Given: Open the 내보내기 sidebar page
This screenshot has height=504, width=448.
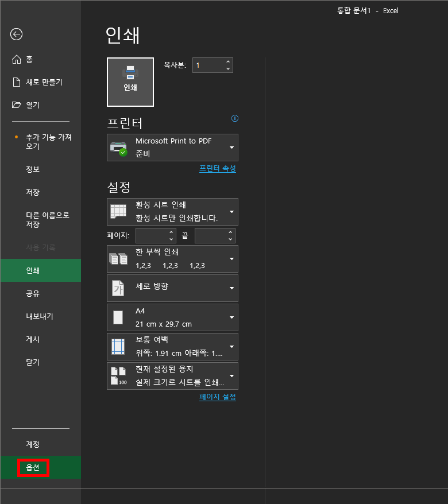Looking at the screenshot, I should [41, 316].
